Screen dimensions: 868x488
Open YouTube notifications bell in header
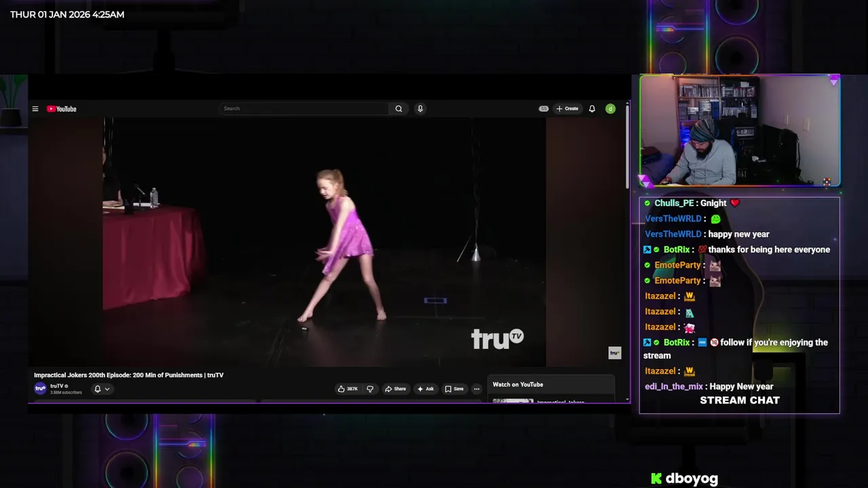coord(592,108)
